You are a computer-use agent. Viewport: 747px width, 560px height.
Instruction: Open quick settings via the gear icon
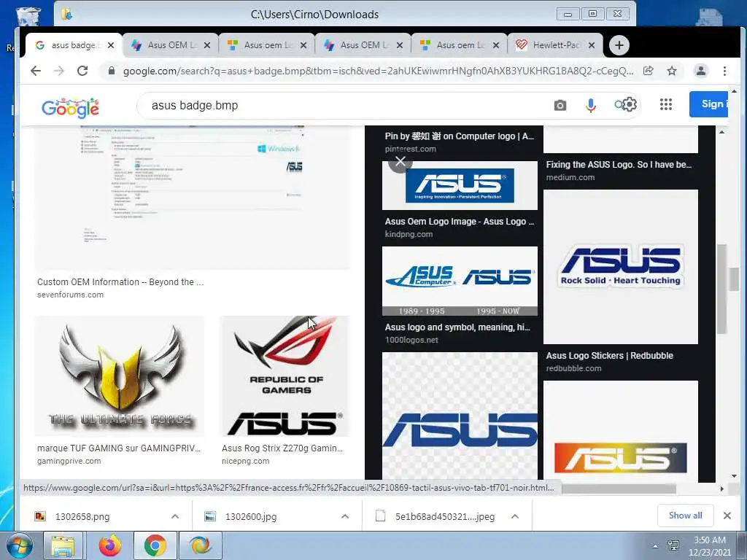click(x=630, y=104)
